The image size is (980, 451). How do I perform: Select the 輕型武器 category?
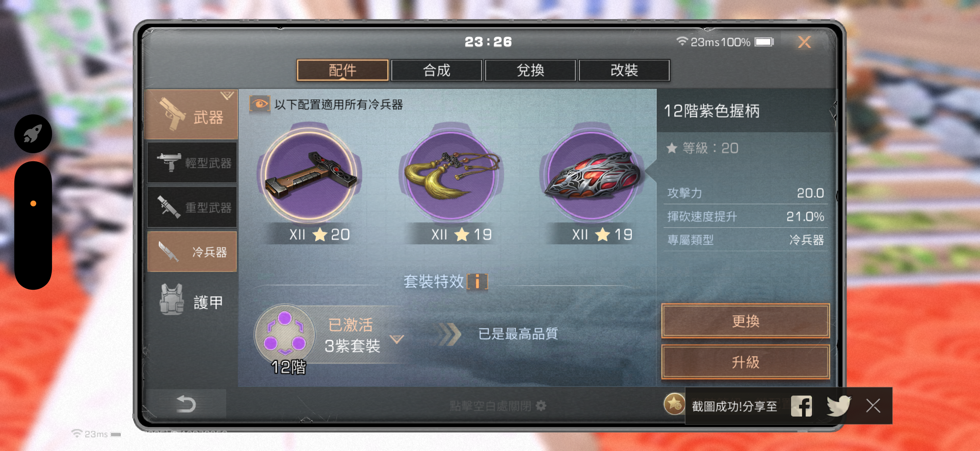click(192, 163)
